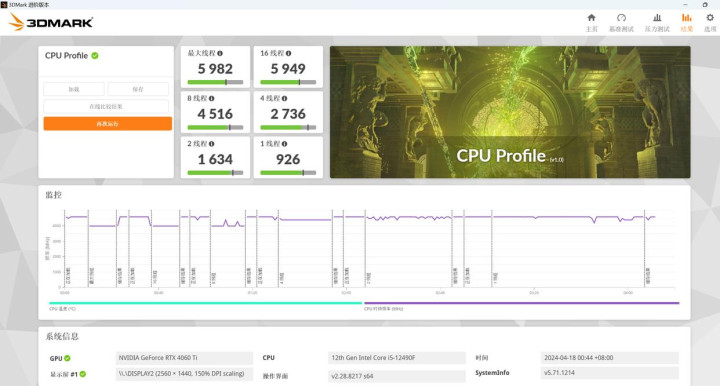The width and height of the screenshot is (720, 386).
Task: Click 在线比较结果 compare online button
Action: [106, 106]
